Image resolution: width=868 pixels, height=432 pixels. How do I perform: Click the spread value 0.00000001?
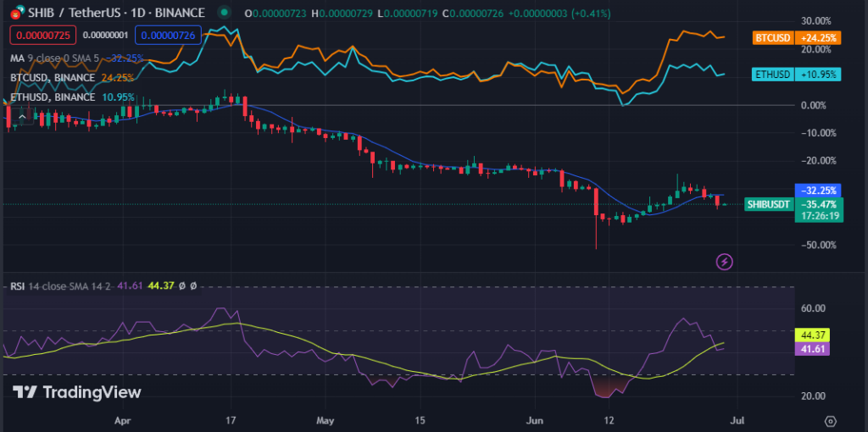pos(105,36)
